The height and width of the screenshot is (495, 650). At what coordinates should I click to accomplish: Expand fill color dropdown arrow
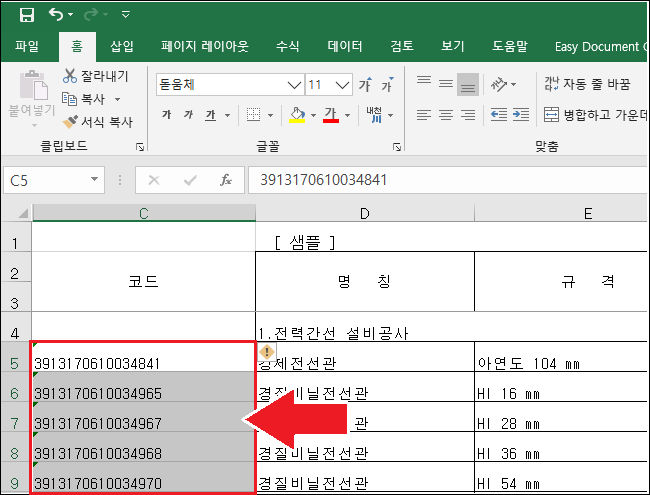[314, 115]
